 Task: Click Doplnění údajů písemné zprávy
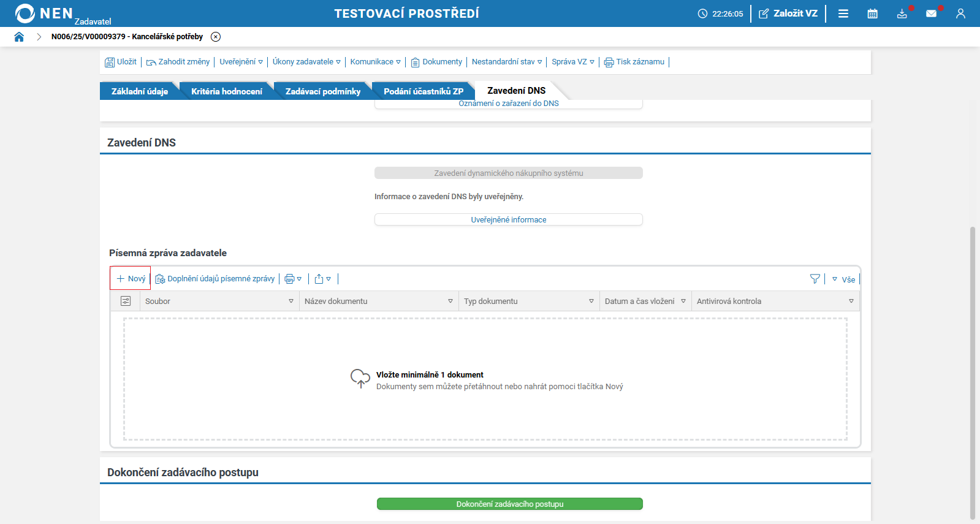pos(215,279)
